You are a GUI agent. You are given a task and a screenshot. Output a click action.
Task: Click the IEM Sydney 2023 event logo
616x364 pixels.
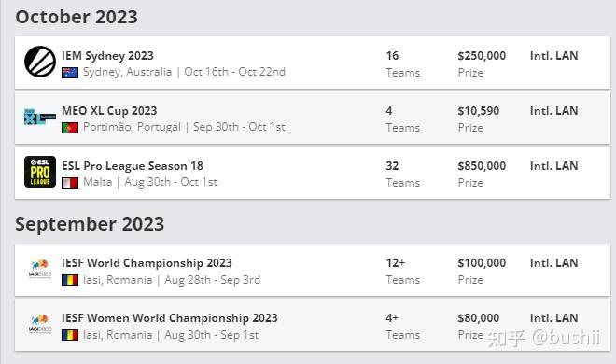[x=40, y=62]
